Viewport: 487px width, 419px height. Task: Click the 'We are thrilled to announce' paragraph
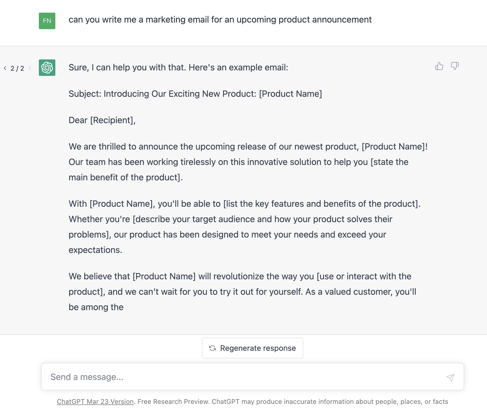point(248,162)
